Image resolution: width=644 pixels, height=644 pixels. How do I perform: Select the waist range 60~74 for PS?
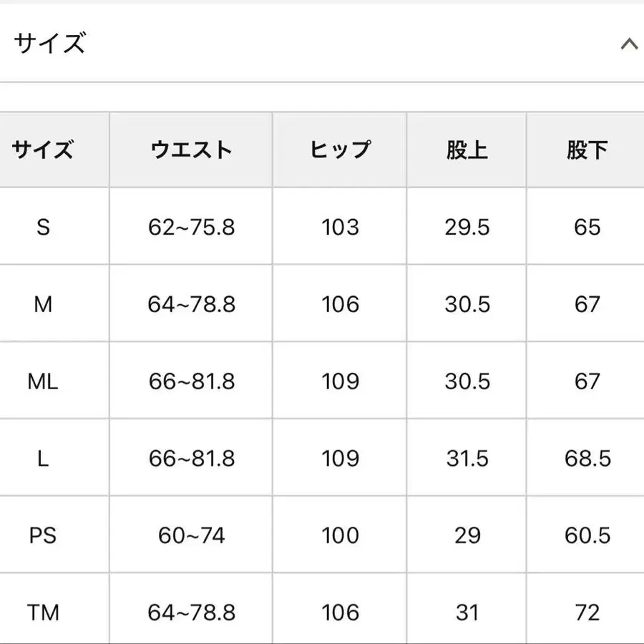tap(191, 535)
